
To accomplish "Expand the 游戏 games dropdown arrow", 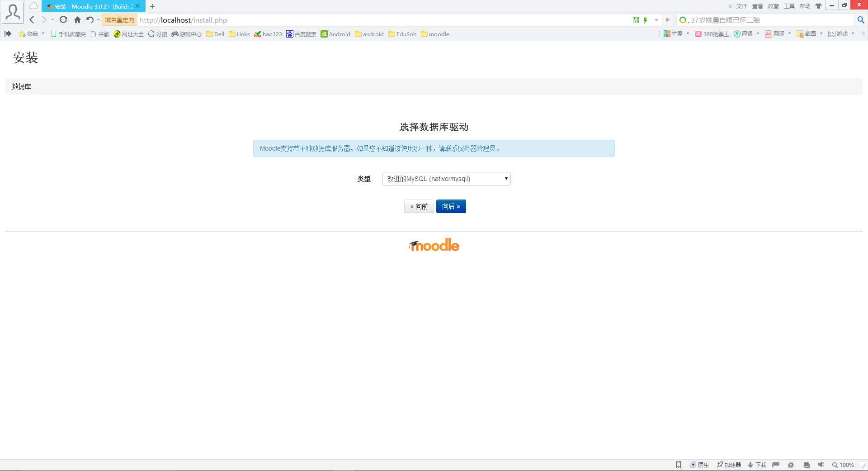I will 853,33.
